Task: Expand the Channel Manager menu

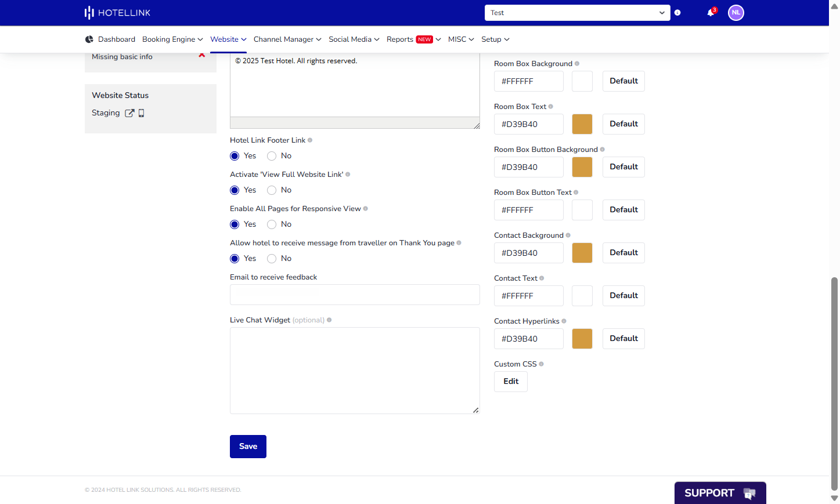Action: coord(287,39)
